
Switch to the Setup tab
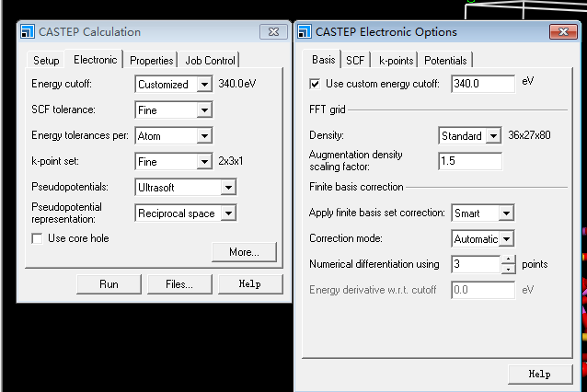(46, 61)
